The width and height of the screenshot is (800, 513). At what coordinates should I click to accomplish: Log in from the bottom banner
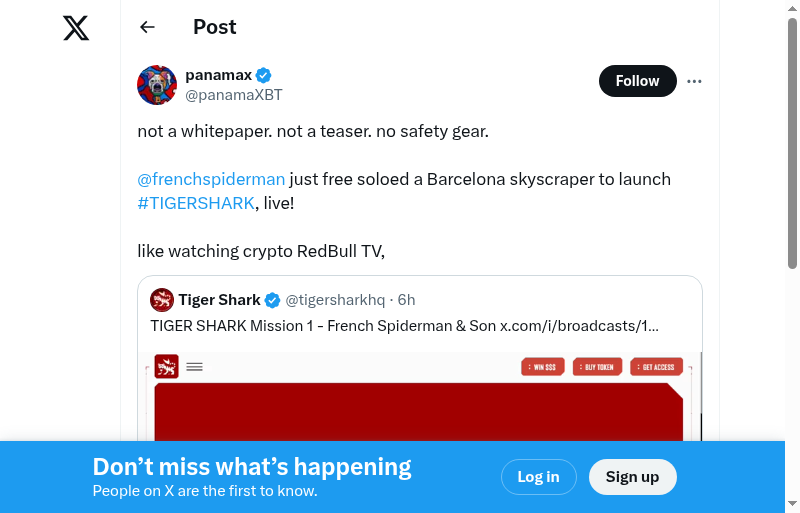click(538, 477)
